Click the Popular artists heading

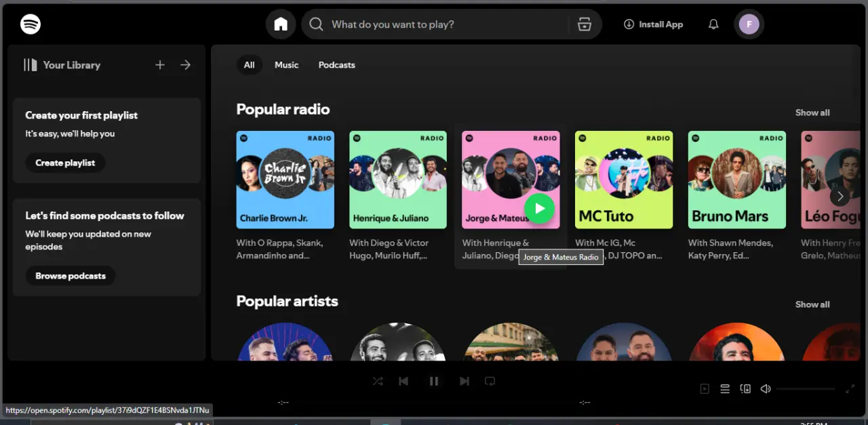[287, 301]
